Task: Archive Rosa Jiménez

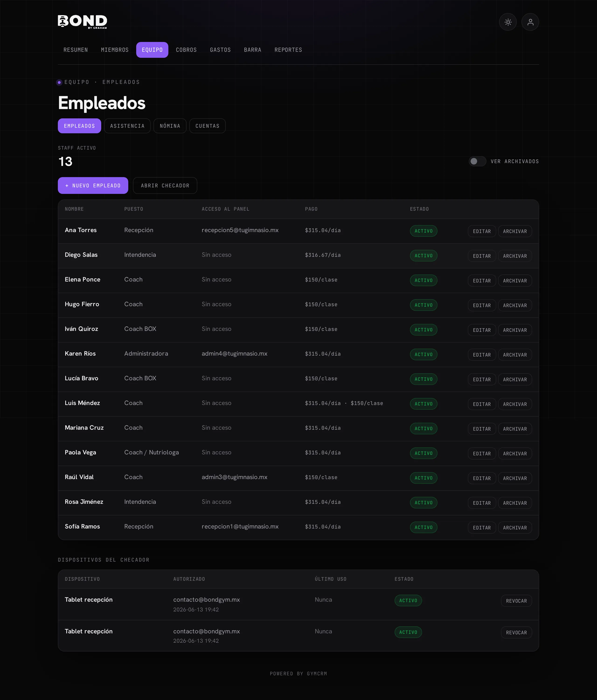Action: tap(515, 502)
